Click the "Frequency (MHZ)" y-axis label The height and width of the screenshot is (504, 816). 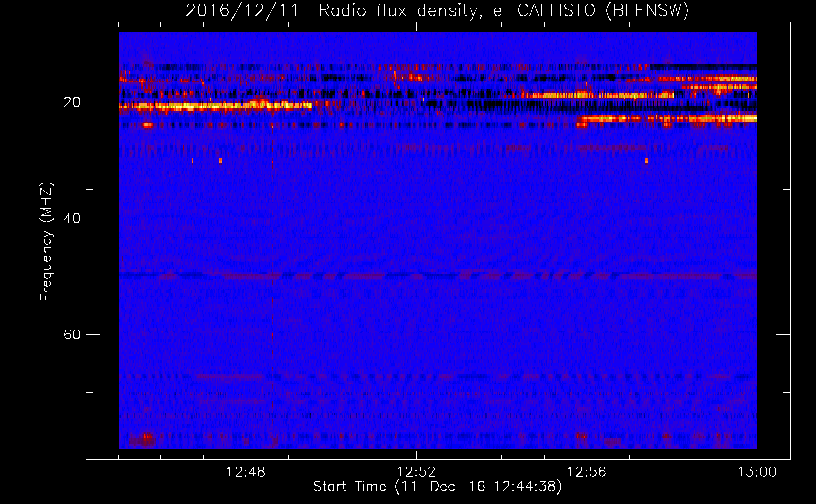(x=46, y=242)
